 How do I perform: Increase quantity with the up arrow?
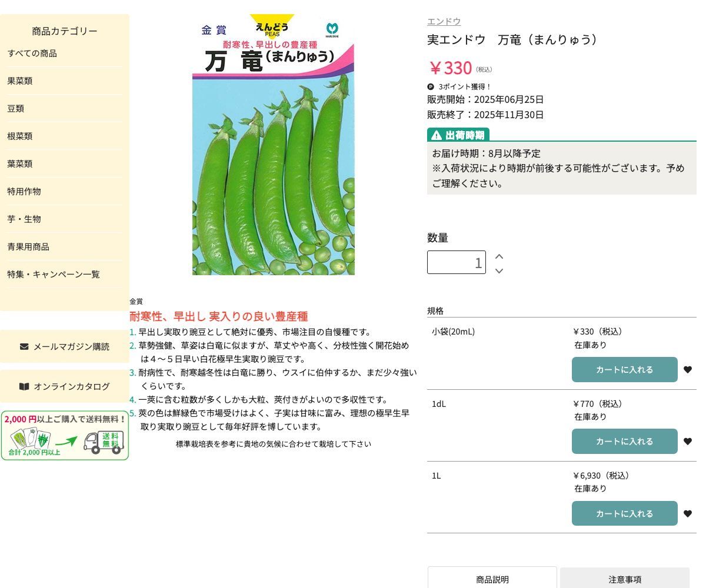(499, 256)
